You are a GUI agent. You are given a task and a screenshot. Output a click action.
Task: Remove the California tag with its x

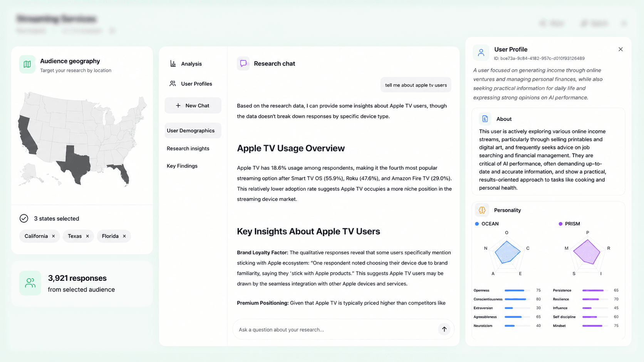pos(54,236)
